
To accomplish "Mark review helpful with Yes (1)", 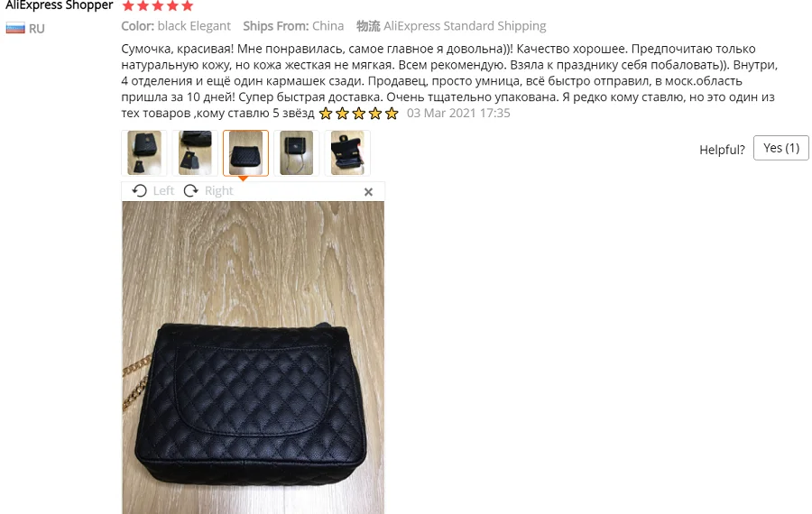I will coord(781,148).
